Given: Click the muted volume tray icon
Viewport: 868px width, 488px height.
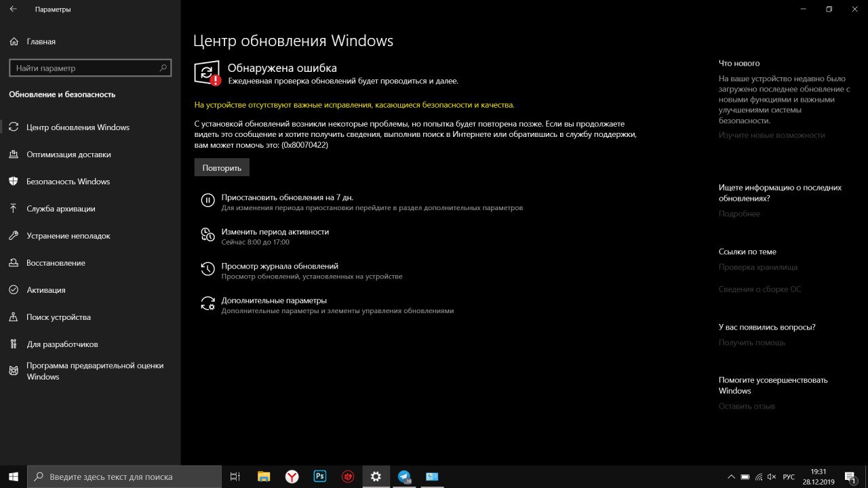Looking at the screenshot, I should click(772, 477).
